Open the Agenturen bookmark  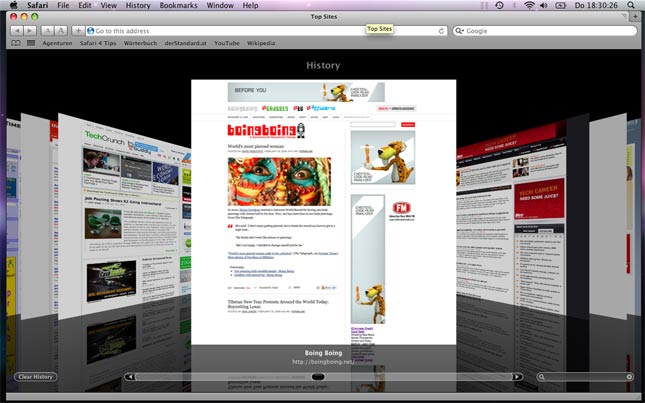point(57,43)
